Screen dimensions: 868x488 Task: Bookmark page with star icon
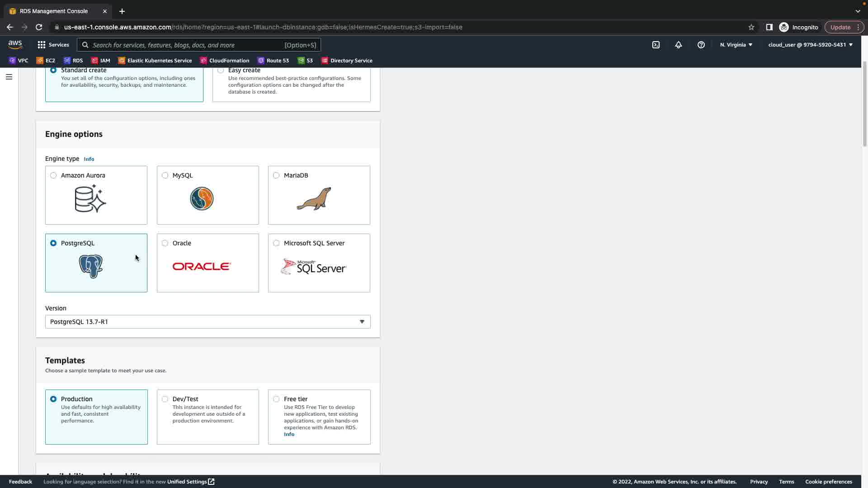[751, 27]
